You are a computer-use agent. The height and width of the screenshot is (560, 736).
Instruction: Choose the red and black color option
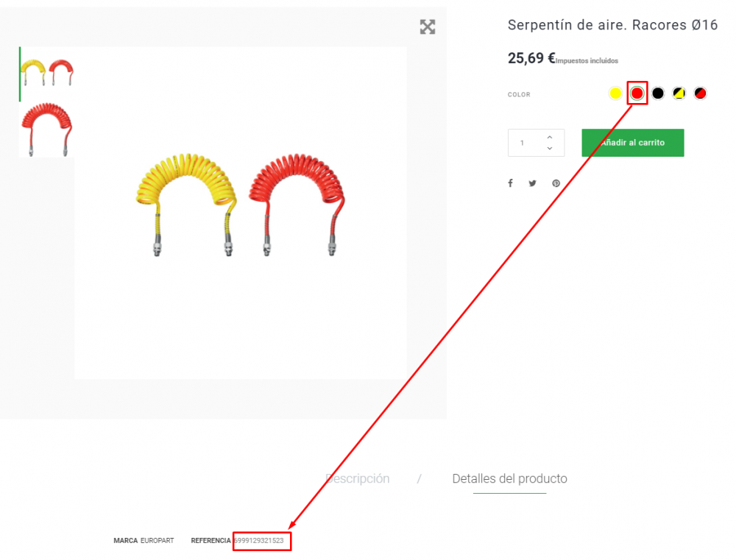701,93
